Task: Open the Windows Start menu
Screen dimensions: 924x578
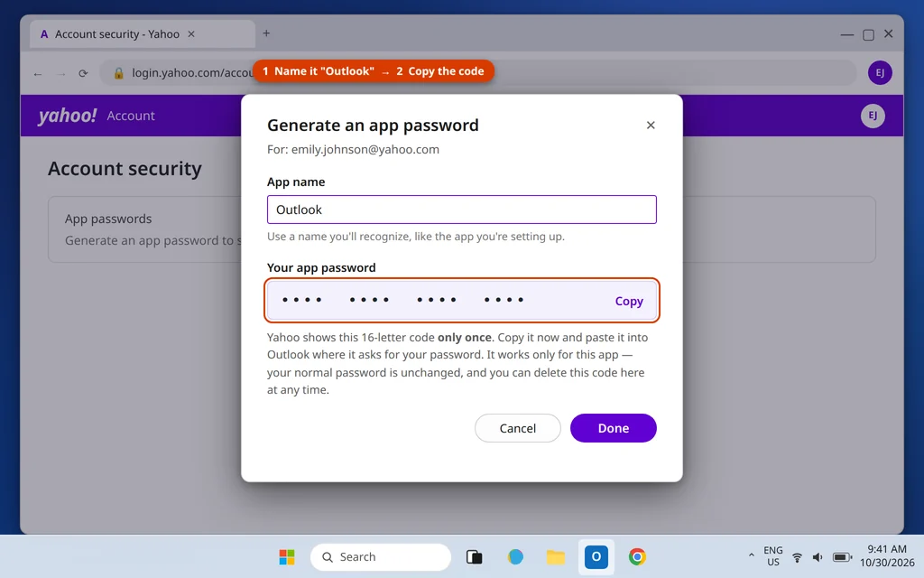Action: [287, 556]
